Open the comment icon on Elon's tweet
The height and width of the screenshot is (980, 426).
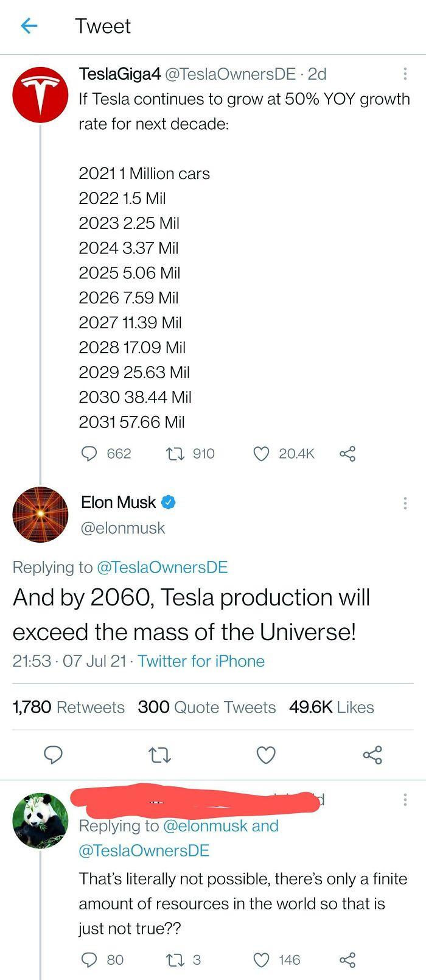[54, 755]
